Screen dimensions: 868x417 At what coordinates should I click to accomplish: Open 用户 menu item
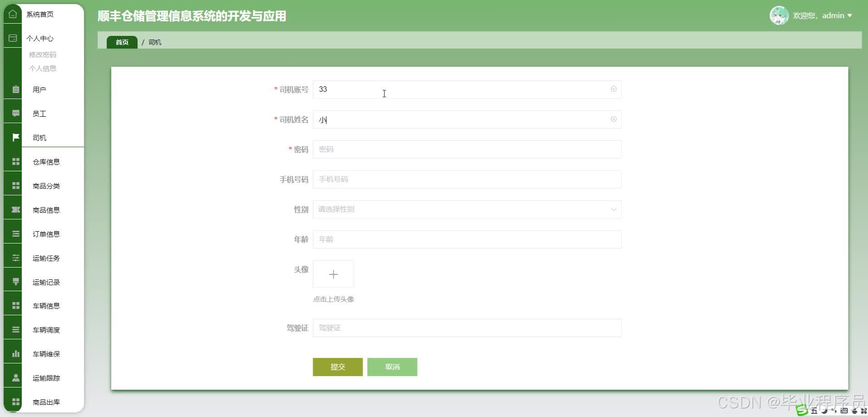tap(39, 89)
